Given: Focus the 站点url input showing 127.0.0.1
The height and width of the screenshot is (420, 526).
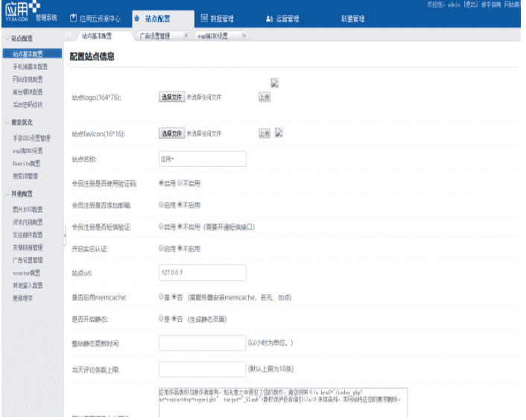Looking at the screenshot, I should pyautogui.click(x=203, y=273).
